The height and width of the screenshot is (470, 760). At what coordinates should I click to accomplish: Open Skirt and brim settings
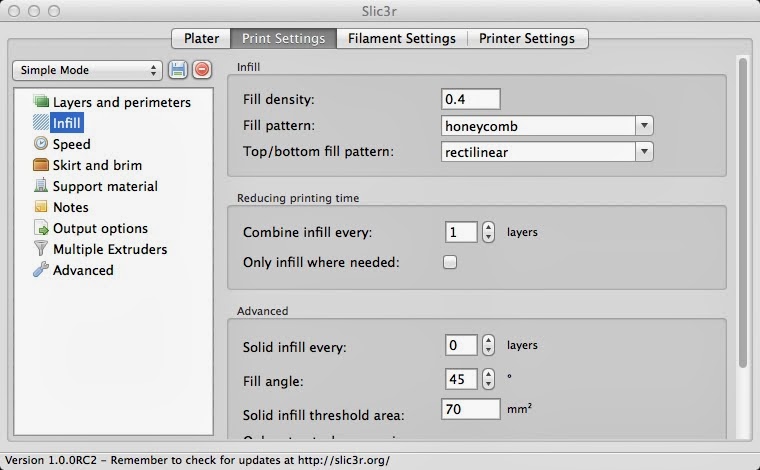pos(97,165)
